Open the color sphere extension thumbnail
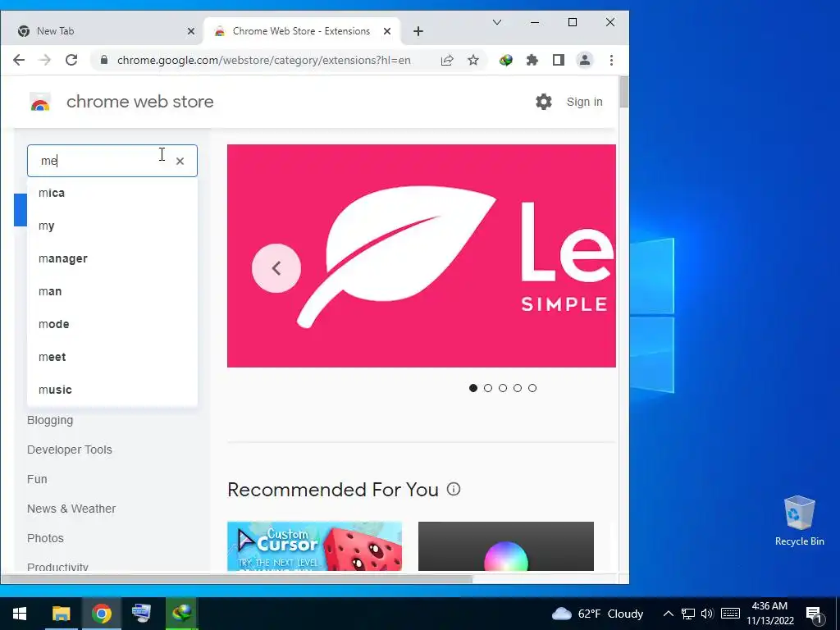840x630 pixels. (x=505, y=546)
